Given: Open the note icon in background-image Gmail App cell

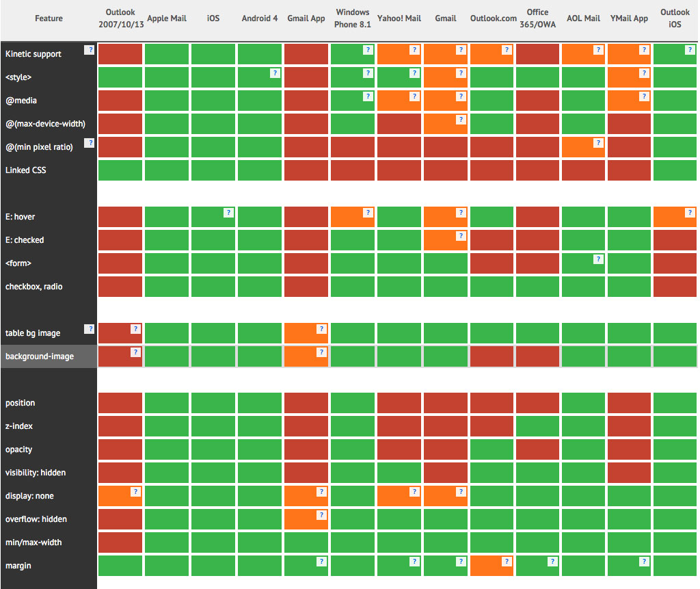Looking at the screenshot, I should (321, 352).
